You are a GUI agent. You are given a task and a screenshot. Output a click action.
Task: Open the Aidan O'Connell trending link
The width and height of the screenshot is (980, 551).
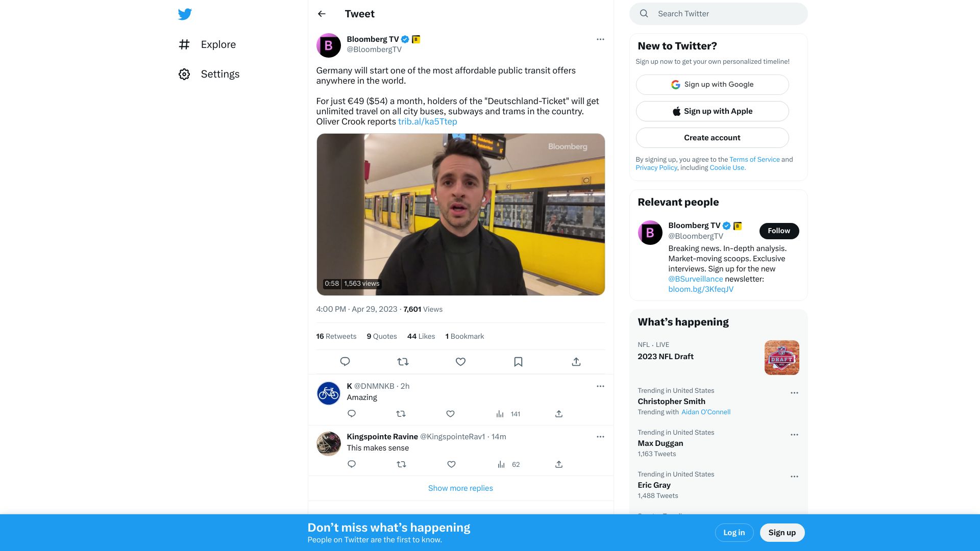(x=706, y=412)
